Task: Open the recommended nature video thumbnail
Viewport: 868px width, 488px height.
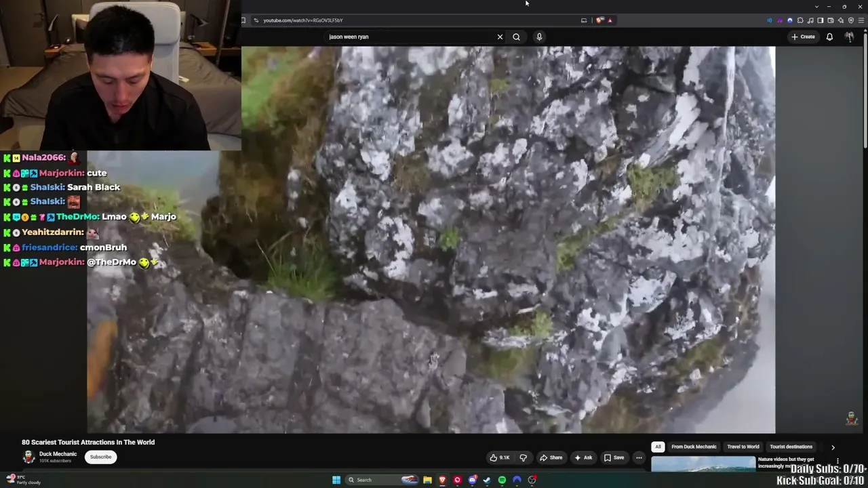Action: click(x=703, y=464)
